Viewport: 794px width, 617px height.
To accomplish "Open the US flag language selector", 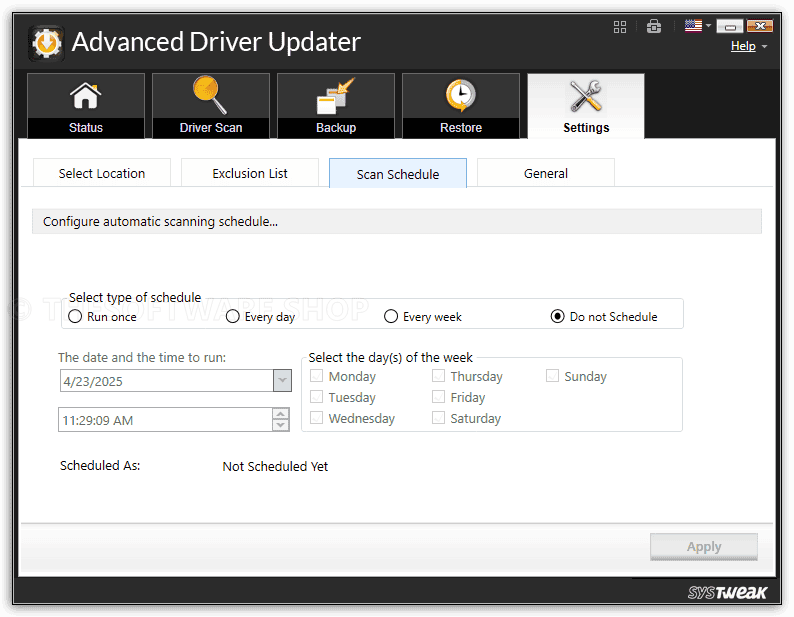I will coord(697,25).
